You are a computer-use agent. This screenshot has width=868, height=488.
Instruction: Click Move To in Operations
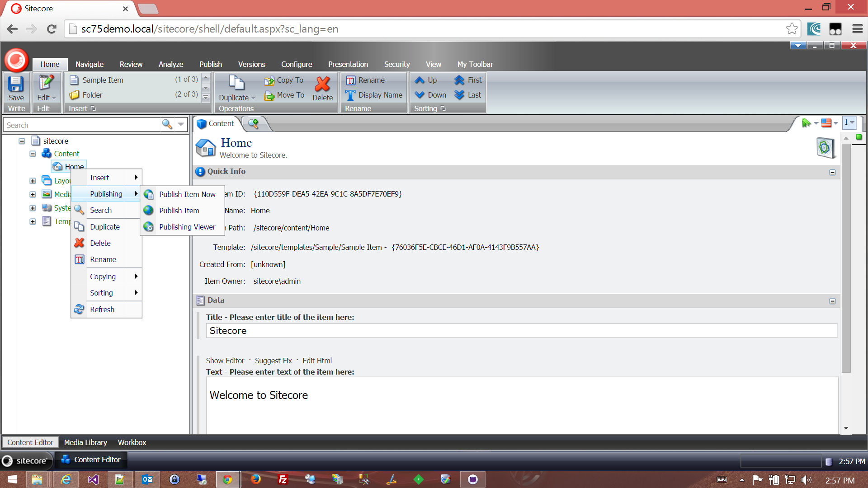(x=284, y=95)
